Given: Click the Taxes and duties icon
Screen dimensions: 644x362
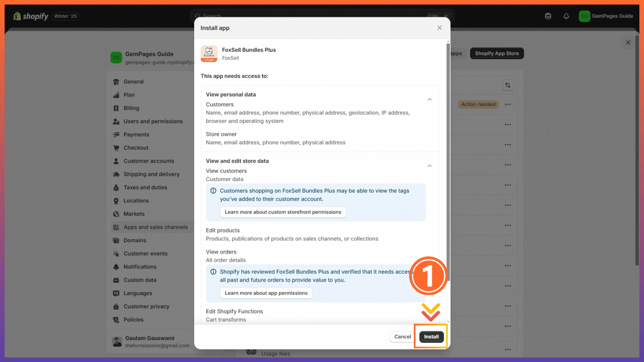Looking at the screenshot, I should (x=116, y=187).
